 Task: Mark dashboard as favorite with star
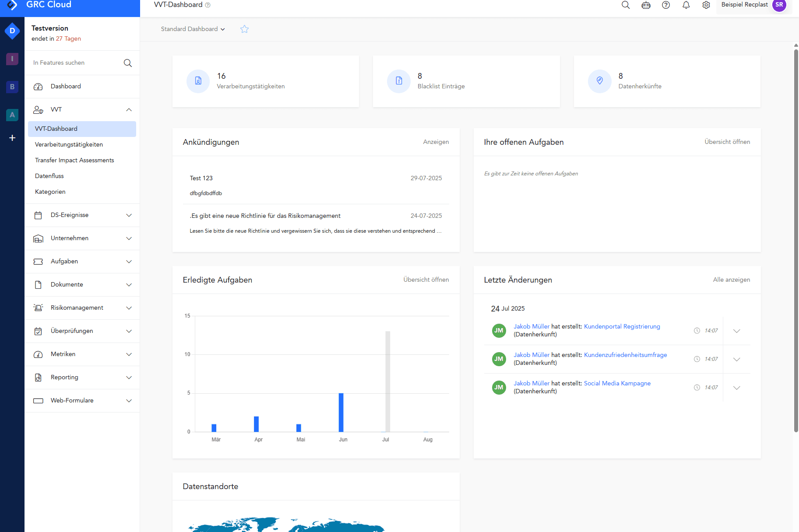coord(244,29)
